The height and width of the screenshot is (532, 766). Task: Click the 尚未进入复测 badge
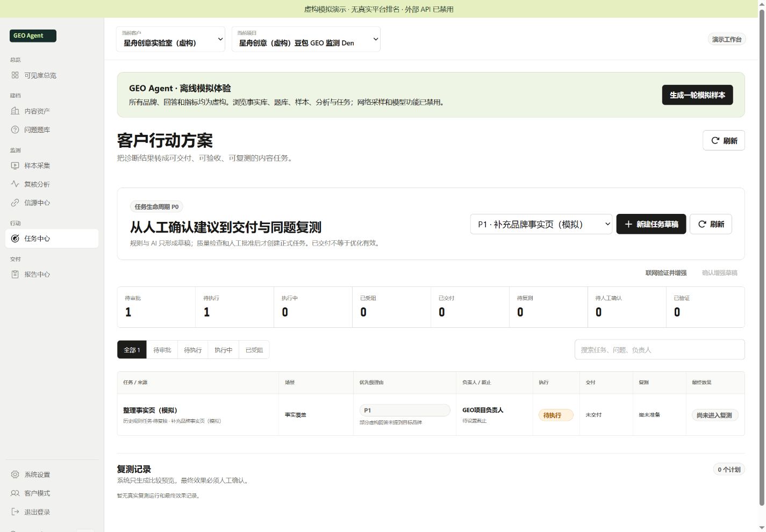pyautogui.click(x=714, y=415)
